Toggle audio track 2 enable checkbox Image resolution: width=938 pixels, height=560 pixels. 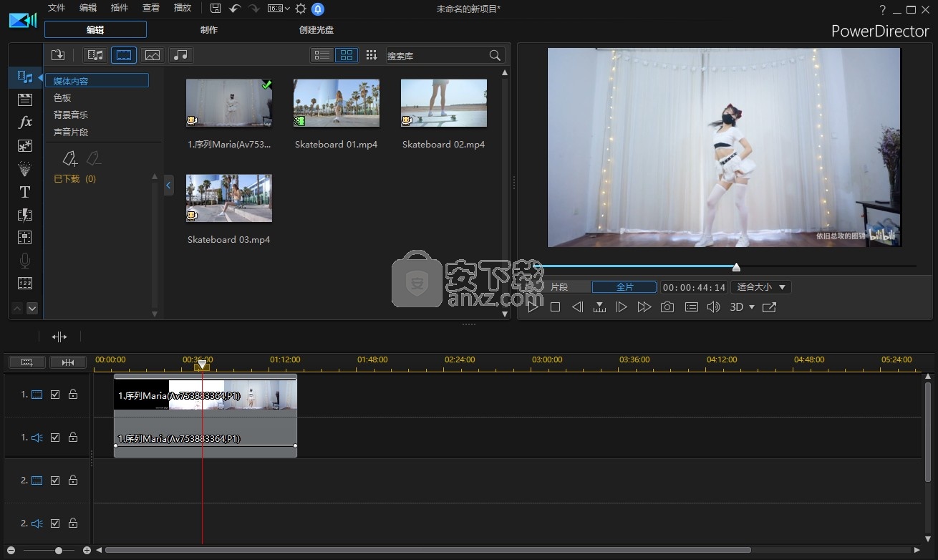tap(55, 523)
